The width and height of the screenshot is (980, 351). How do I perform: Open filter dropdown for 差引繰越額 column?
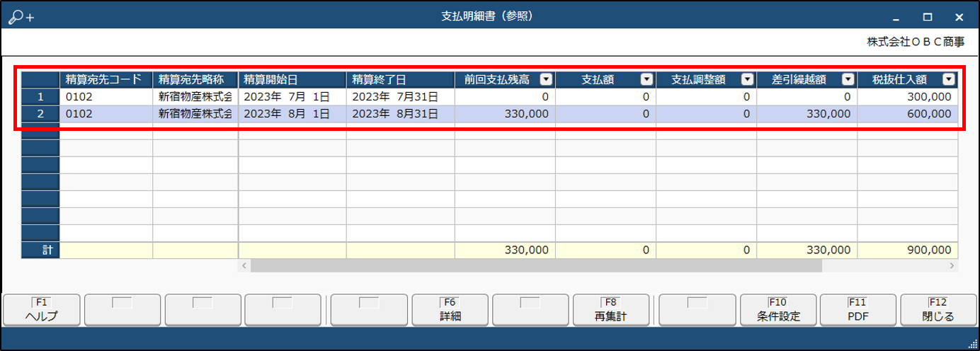(x=848, y=79)
